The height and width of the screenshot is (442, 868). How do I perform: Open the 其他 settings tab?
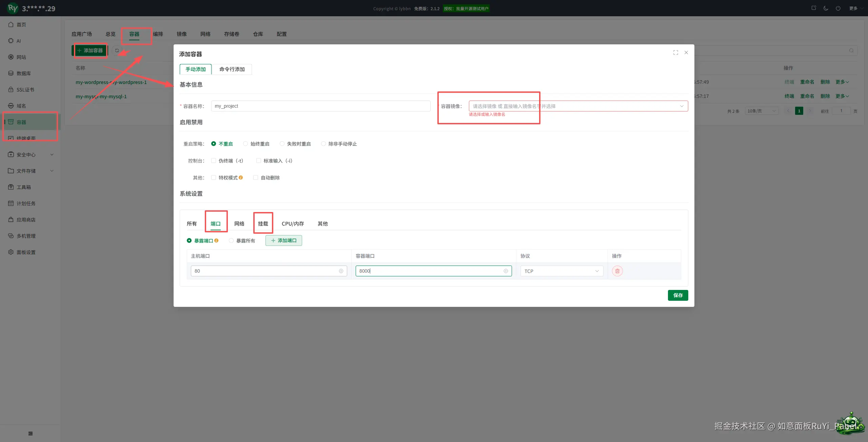point(323,224)
